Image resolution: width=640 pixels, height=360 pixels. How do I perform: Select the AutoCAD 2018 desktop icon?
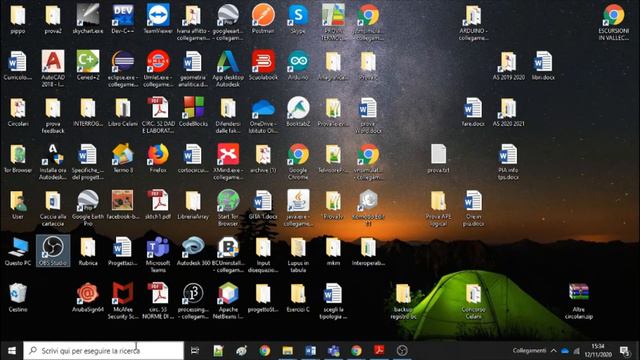(x=53, y=69)
